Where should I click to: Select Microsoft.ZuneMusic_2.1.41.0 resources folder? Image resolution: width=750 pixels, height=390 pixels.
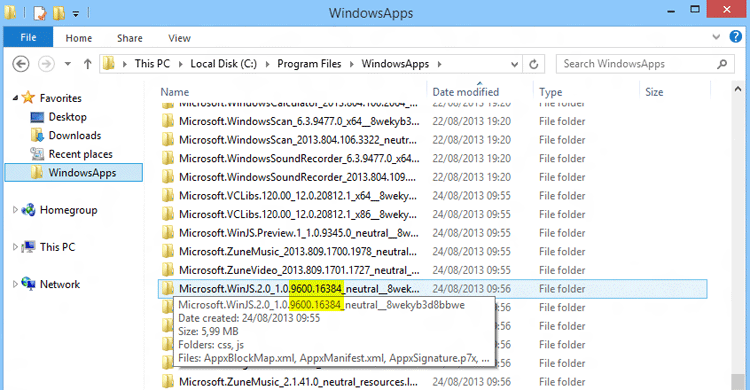pos(432,382)
